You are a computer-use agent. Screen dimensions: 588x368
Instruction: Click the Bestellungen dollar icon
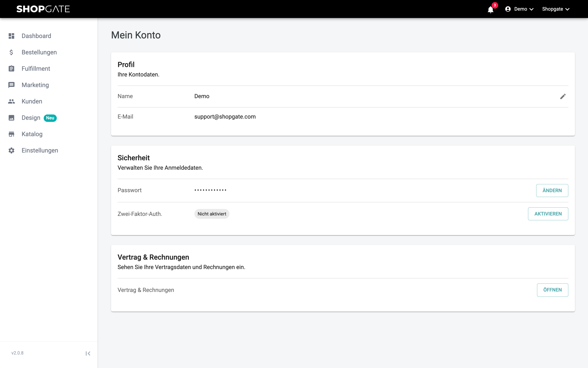tap(11, 52)
